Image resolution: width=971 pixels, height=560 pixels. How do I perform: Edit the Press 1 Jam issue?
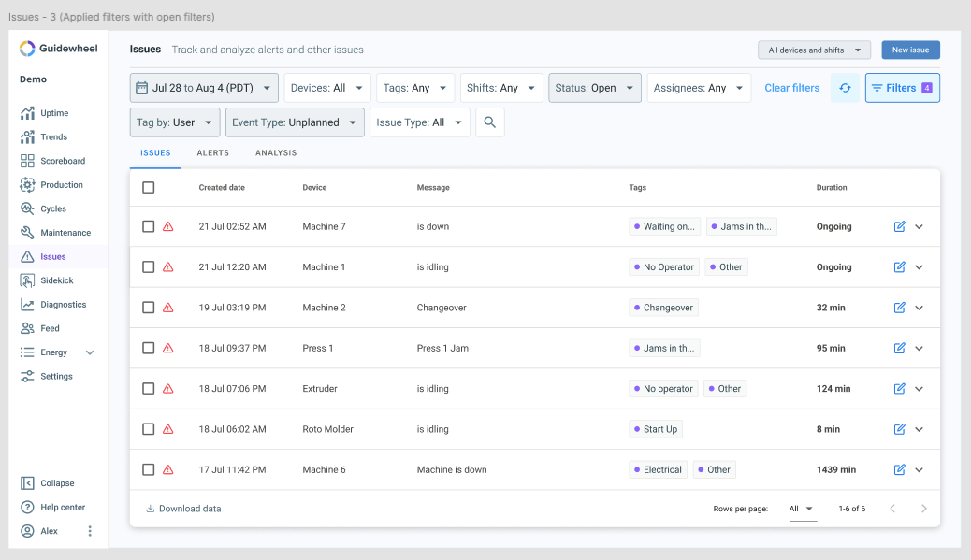pos(900,349)
